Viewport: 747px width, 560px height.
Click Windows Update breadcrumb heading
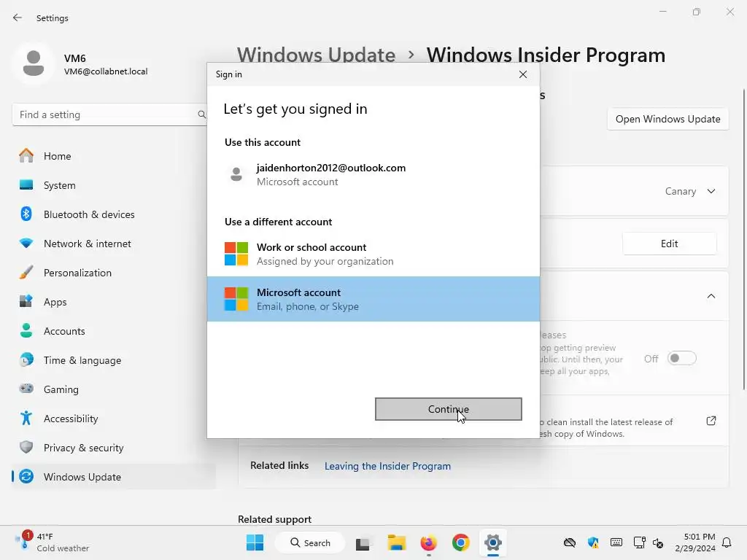pos(317,55)
